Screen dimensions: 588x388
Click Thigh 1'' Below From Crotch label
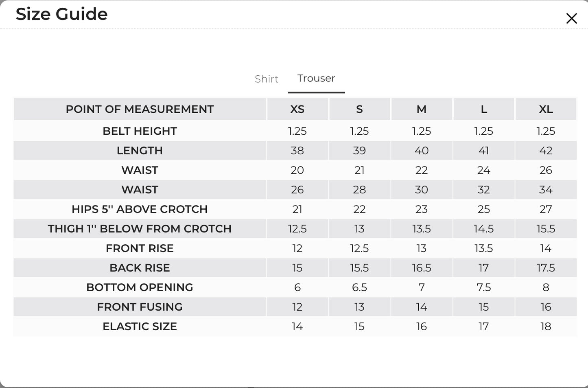[140, 229]
